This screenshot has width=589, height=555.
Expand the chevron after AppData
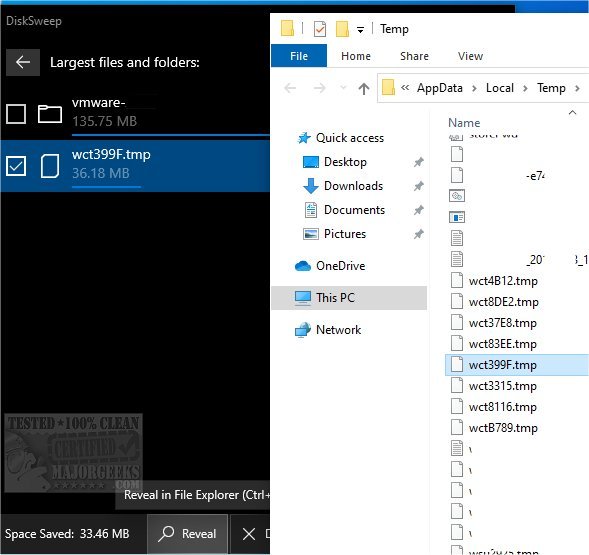tap(474, 88)
